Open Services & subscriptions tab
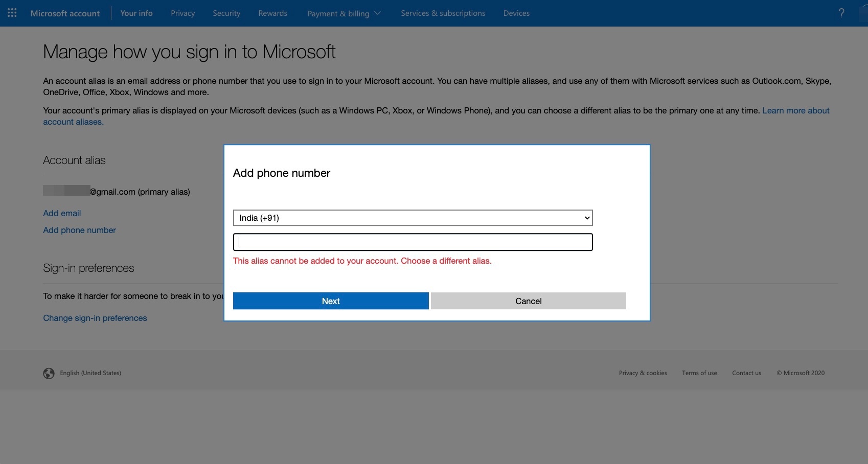 [x=443, y=13]
